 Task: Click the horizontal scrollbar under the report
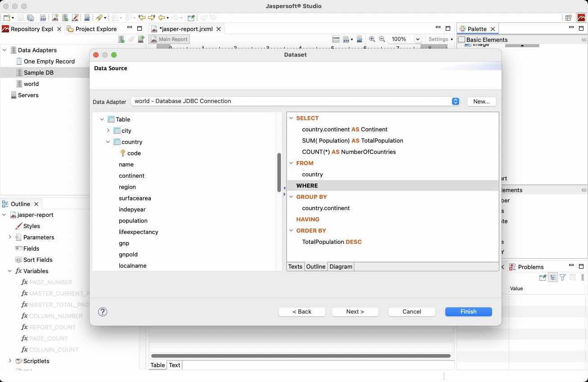coord(301,356)
